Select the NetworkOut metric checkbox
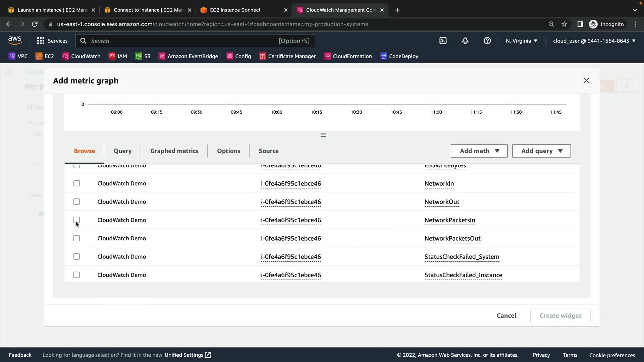The image size is (644, 362). (76, 202)
